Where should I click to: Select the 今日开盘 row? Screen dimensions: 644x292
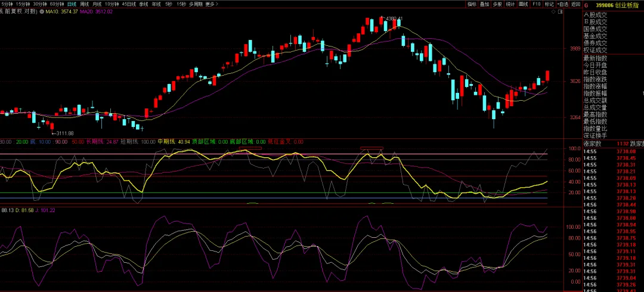pyautogui.click(x=595, y=65)
